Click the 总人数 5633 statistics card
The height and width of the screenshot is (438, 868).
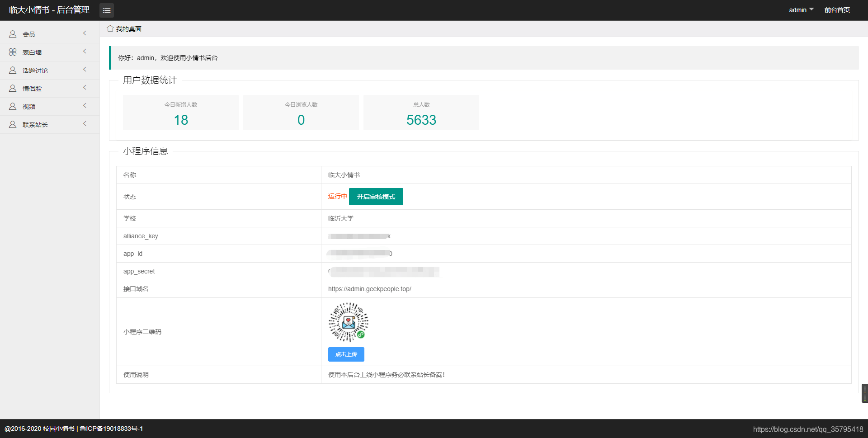(x=421, y=113)
